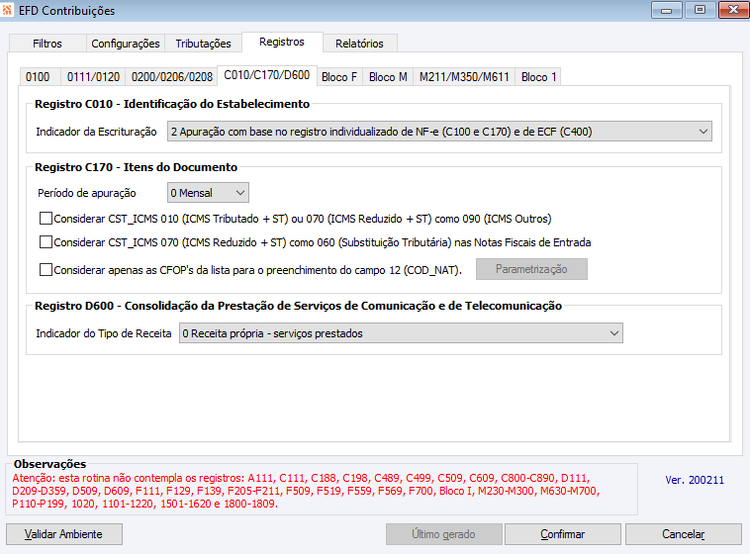Switch to the 0111/0120 sub-tab
The width and height of the screenshot is (750, 554).
click(93, 77)
